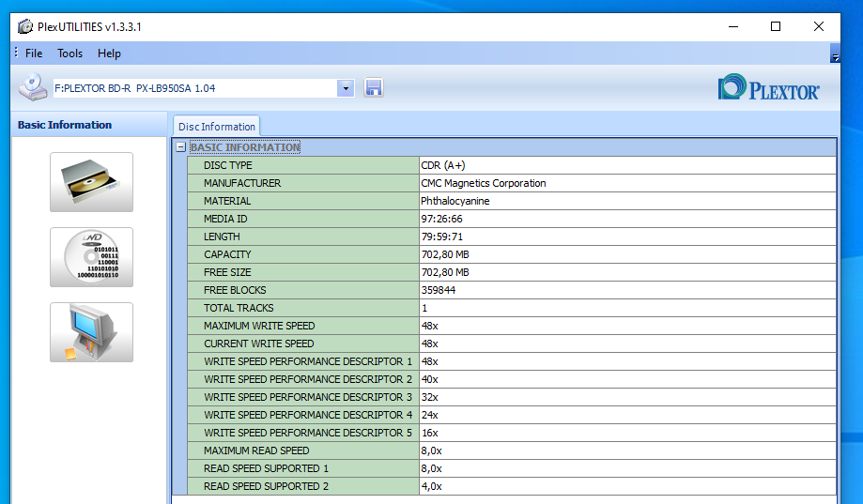Select the READ SPEED SUPPORTED 1 label

coord(303,468)
